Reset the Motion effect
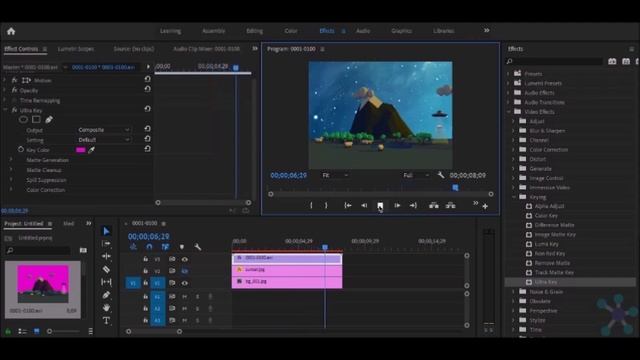640x360 pixels. point(147,79)
